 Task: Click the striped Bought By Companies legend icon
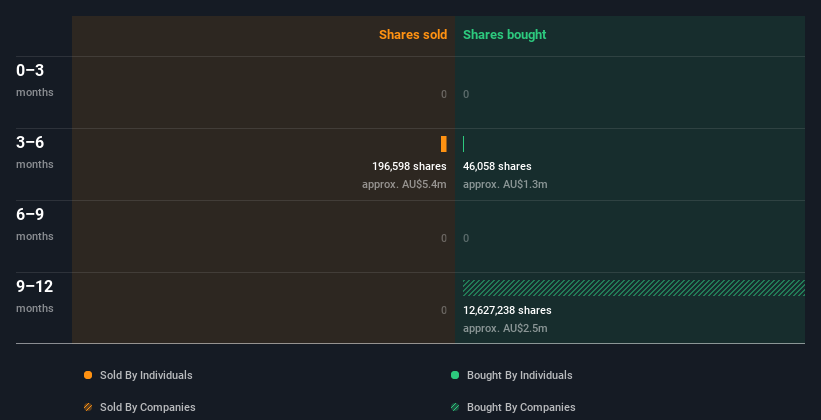click(x=455, y=407)
